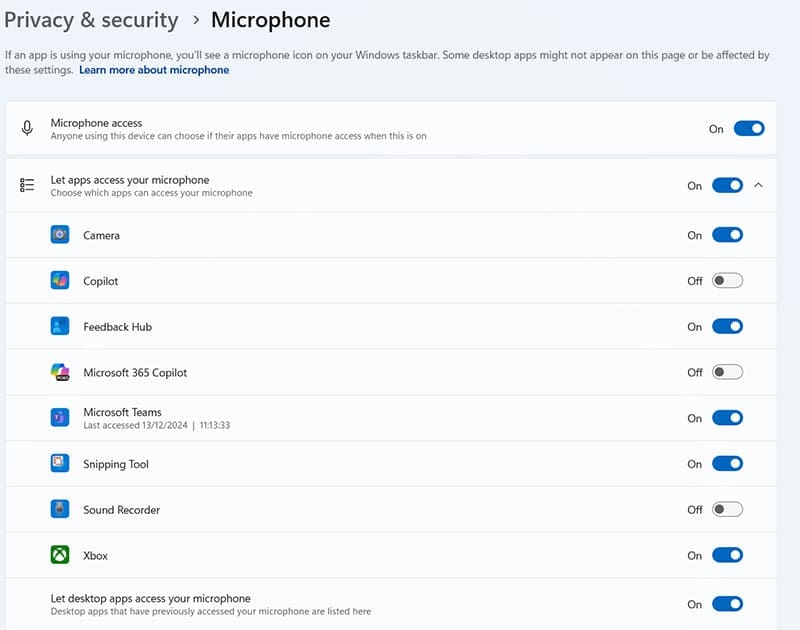This screenshot has width=800, height=630.
Task: Enable microphone for Sound Recorder
Action: [727, 510]
